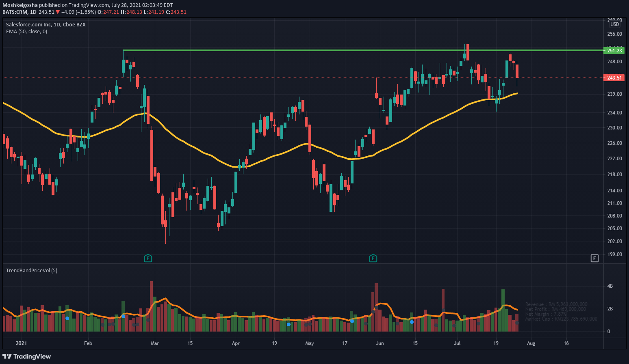Click the 199.00 price axis label
The height and width of the screenshot is (364, 629).
pyautogui.click(x=614, y=254)
